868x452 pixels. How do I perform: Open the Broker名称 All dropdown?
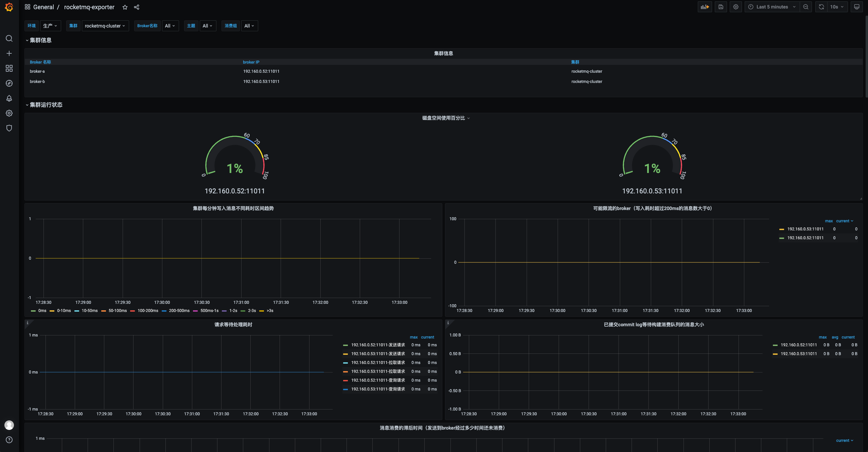(170, 26)
